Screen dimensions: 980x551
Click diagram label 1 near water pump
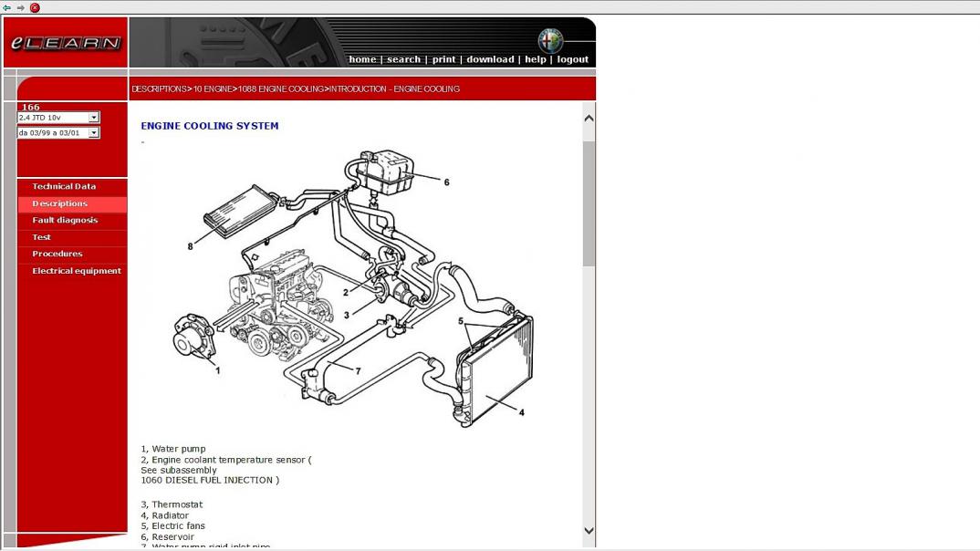point(217,370)
